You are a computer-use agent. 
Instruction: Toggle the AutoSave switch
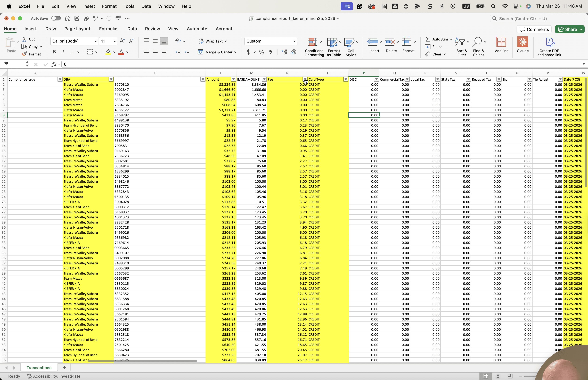pyautogui.click(x=56, y=18)
